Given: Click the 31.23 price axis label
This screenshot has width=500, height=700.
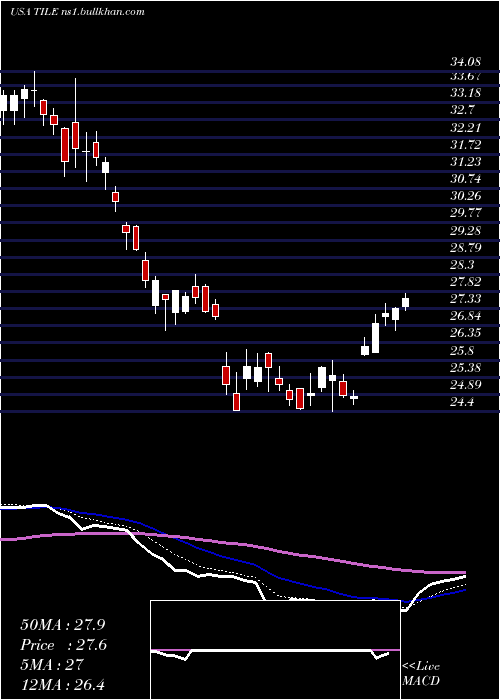Looking at the screenshot, I should (x=465, y=162).
